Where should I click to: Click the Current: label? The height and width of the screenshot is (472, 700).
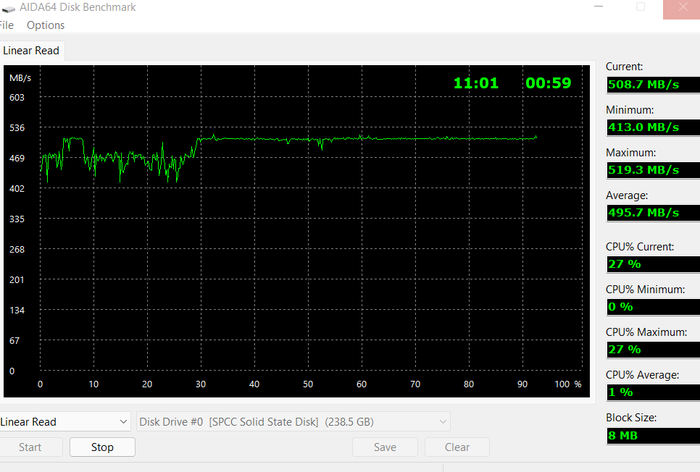(x=624, y=67)
